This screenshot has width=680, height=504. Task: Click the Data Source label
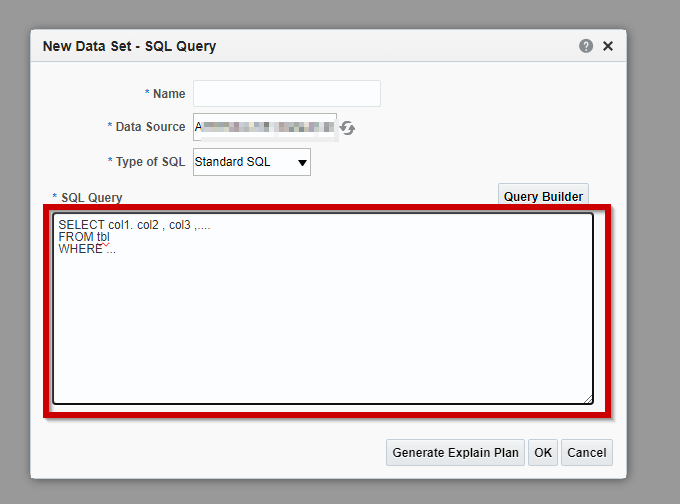[x=150, y=127]
